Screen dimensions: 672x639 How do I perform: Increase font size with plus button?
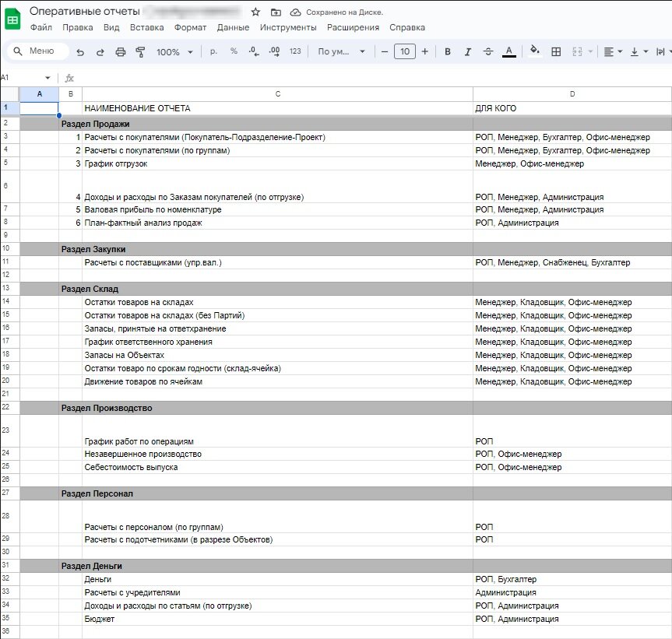[x=424, y=52]
